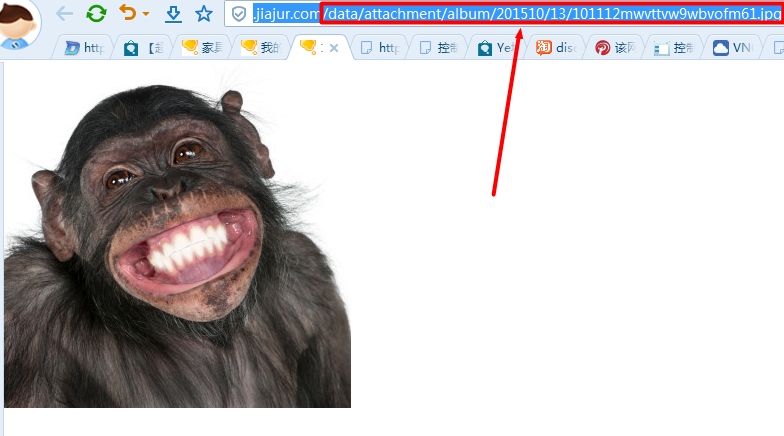Switch to the '【超' tab

pos(144,48)
